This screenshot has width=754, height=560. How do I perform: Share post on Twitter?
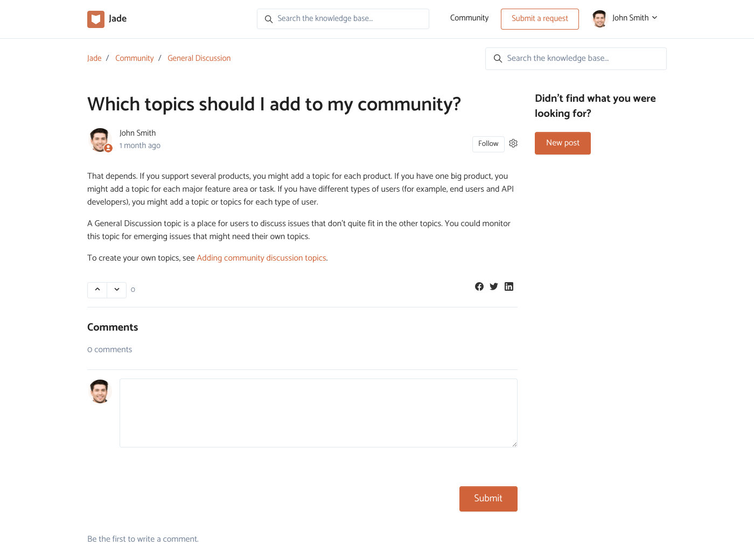point(494,286)
